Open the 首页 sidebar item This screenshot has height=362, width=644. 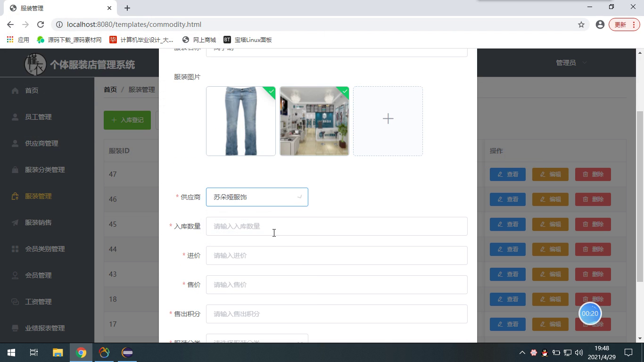pyautogui.click(x=47, y=90)
